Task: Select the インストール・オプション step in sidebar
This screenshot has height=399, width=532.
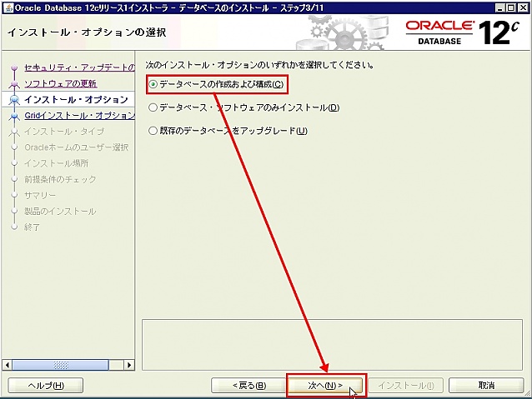Action: click(x=76, y=100)
